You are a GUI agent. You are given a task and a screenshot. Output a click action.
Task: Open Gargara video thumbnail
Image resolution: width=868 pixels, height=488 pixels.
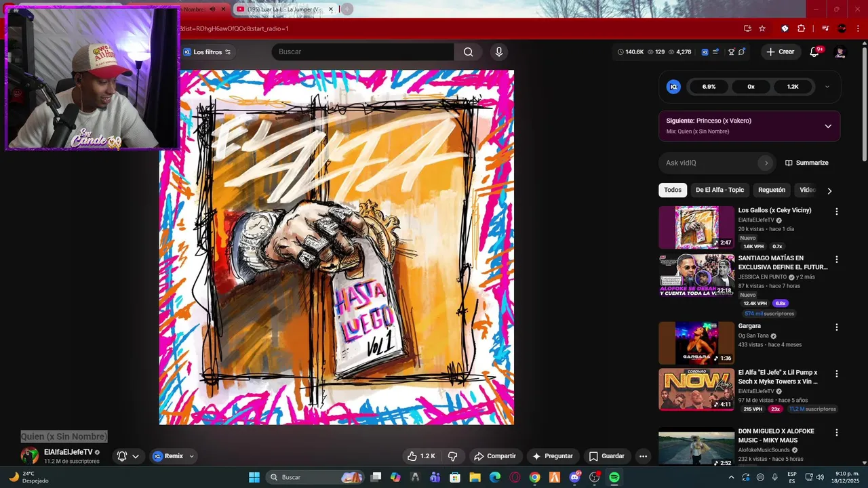coord(696,343)
